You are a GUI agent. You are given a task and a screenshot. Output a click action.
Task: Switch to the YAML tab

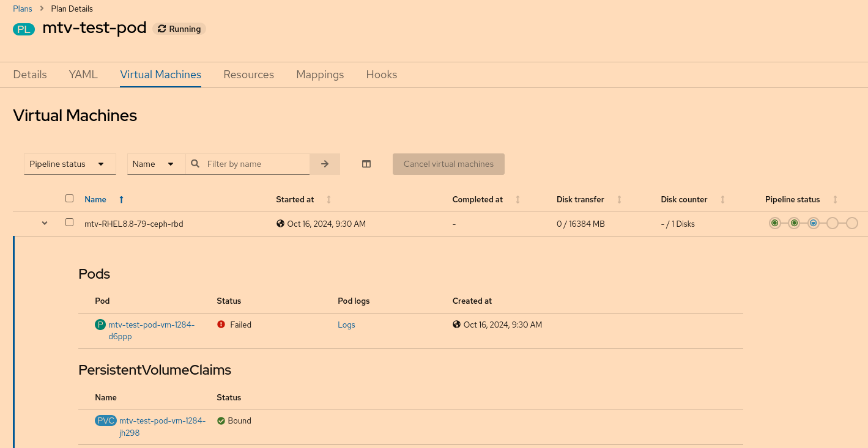tap(83, 75)
